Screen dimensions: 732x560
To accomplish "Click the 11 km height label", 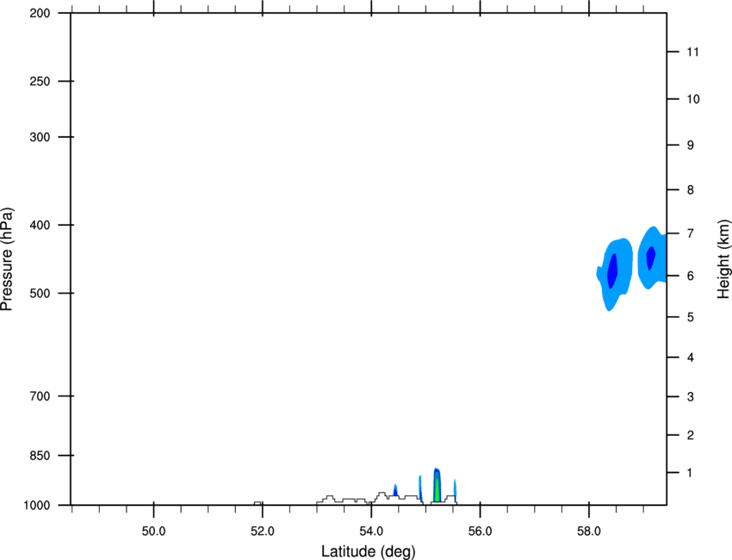I will (x=692, y=52).
